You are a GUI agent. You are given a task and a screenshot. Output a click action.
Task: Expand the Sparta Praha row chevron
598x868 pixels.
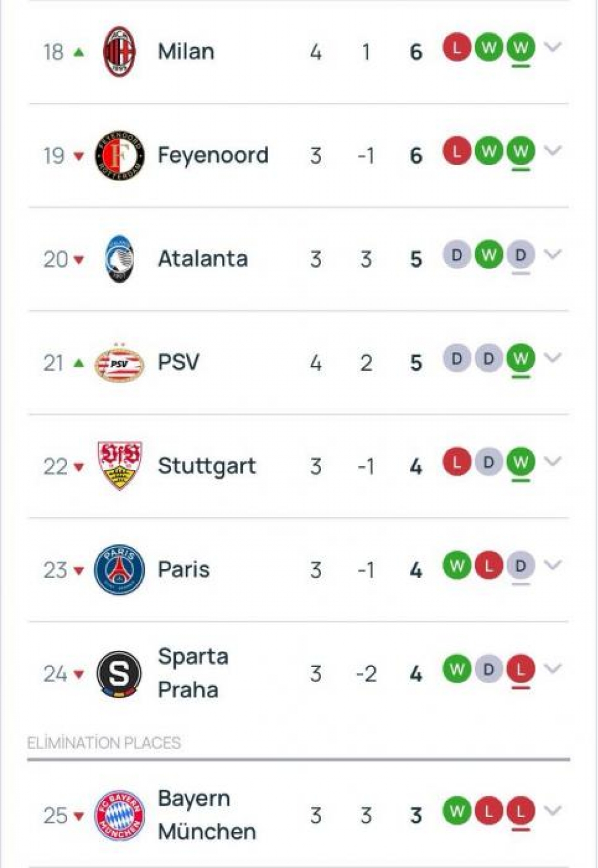pos(553,668)
